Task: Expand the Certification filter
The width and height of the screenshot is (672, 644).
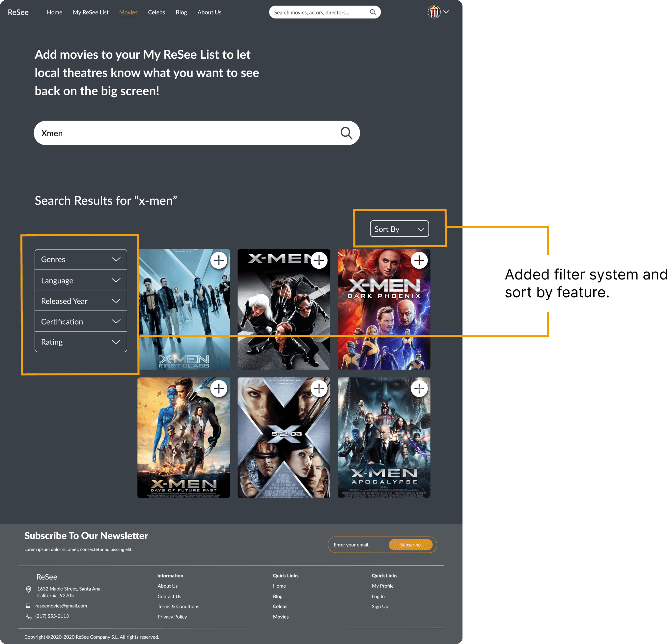Action: pyautogui.click(x=81, y=321)
